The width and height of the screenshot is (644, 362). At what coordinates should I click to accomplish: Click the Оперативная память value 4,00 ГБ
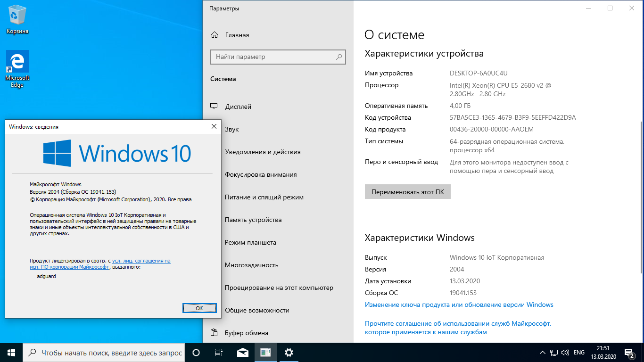[x=460, y=106]
